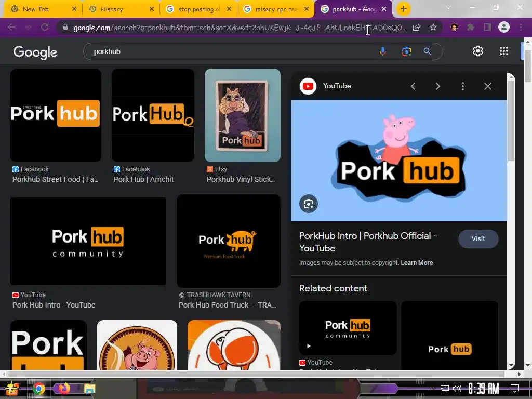Select the Etsy pig sticker thumbnail
532x399 pixels.
243,115
